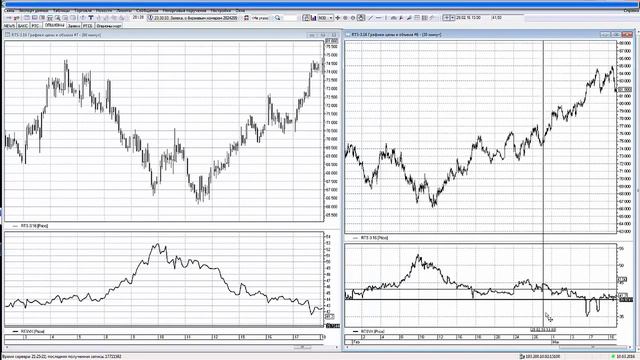This screenshot has width=640, height=360.
Task: Activate the right RTS-3.16 chart window title
Action: [x=396, y=35]
